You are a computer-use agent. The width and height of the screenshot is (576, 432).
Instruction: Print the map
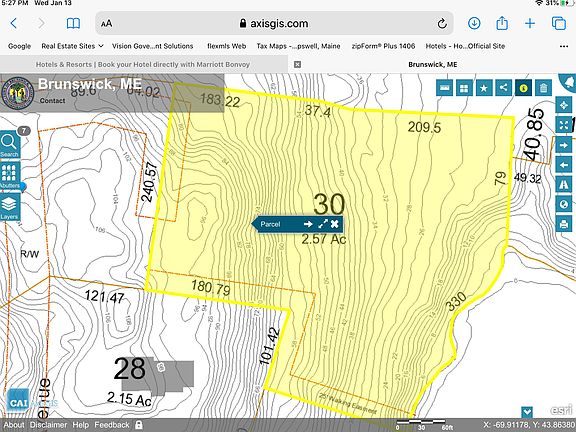pyautogui.click(x=564, y=223)
